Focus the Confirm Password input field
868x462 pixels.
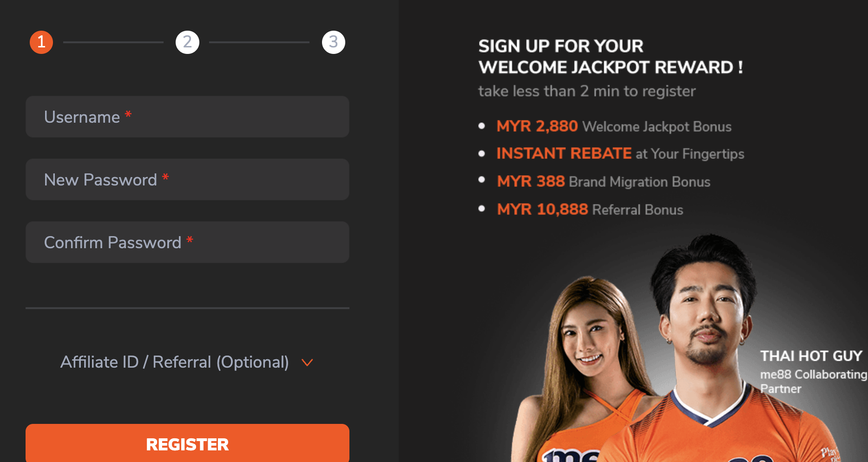[x=187, y=242]
